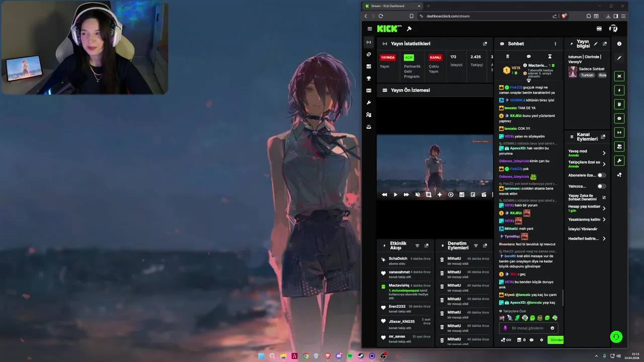The image size is (644, 362).
Task: Click the green wrench widget in right sidebar
Action: (x=619, y=161)
